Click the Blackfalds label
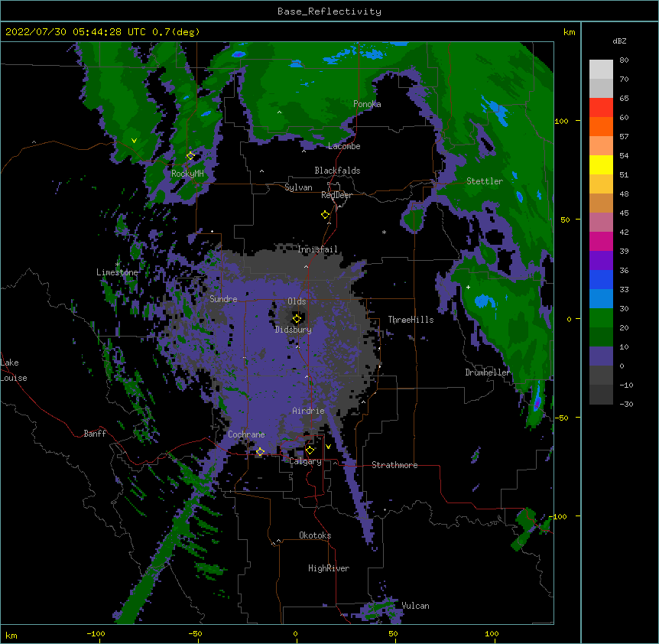The height and width of the screenshot is (644, 659). pos(337,171)
